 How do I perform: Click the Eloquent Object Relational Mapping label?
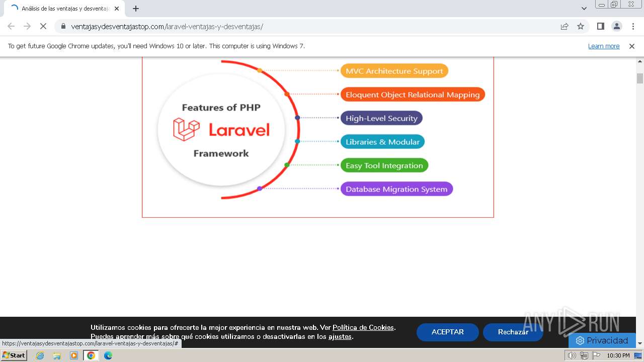[413, 95]
